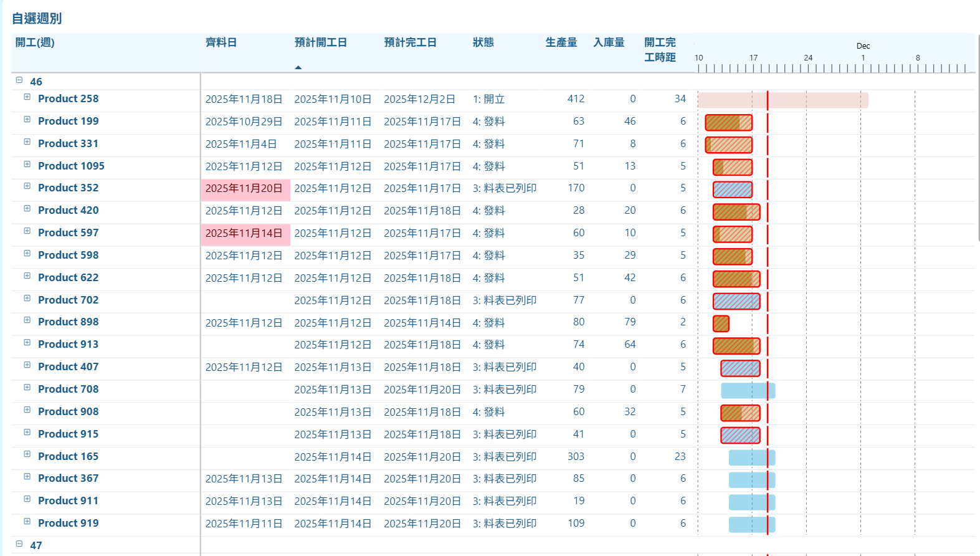Click production quantity 303 of Product 165
The width and height of the screenshot is (980, 556).
pyautogui.click(x=576, y=457)
